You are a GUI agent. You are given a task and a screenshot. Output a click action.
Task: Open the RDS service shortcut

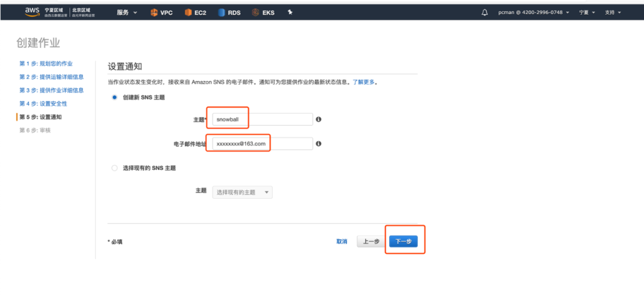click(230, 13)
